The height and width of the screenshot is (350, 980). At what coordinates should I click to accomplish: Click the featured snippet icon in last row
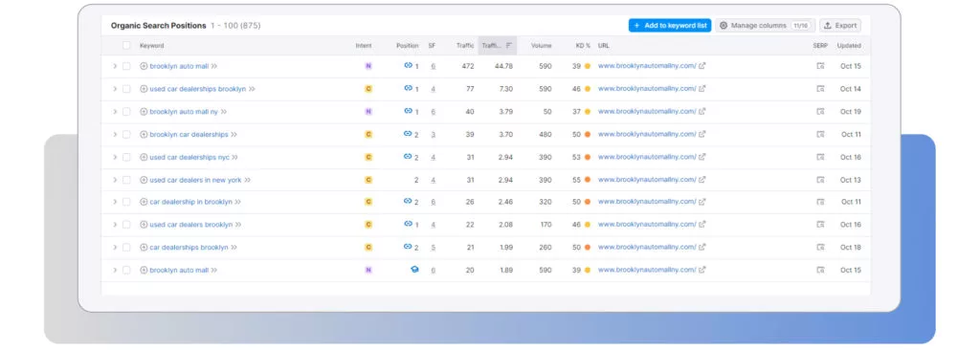click(414, 270)
